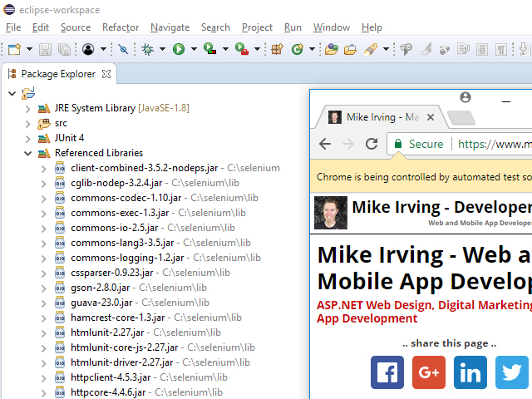Viewport: 532px width, 399px height.
Task: Open the New Java Class dropdown arrow
Action: [x=313, y=49]
